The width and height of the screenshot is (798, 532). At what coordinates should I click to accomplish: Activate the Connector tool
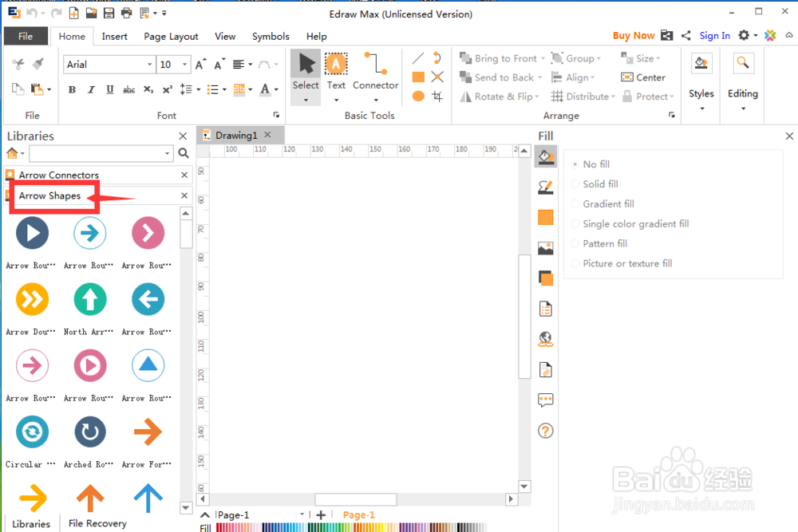click(376, 77)
